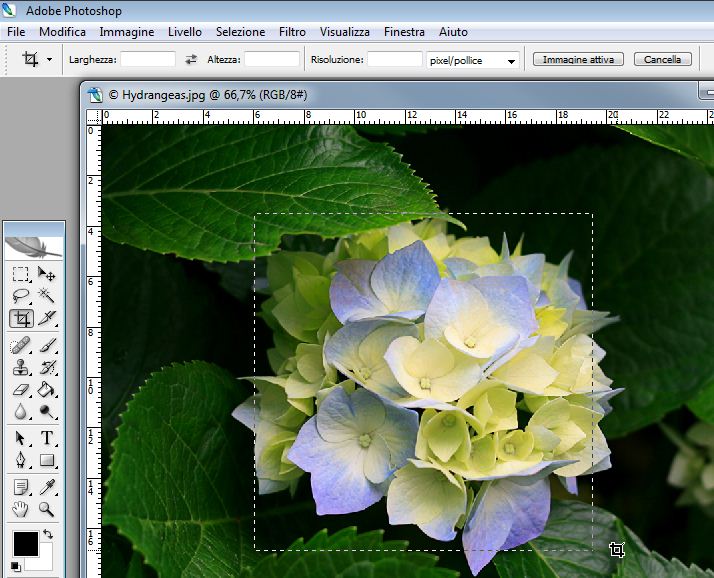Open the Aiuto menu
This screenshot has height=578, width=714.
pos(453,32)
